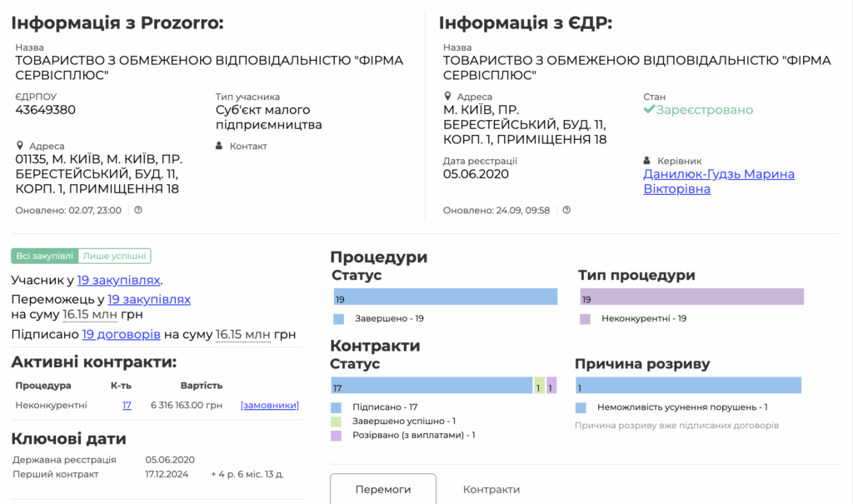The height and width of the screenshot is (504, 853).
Task: Click green checkmark icon beside Зареєстровано
Action: 649,110
